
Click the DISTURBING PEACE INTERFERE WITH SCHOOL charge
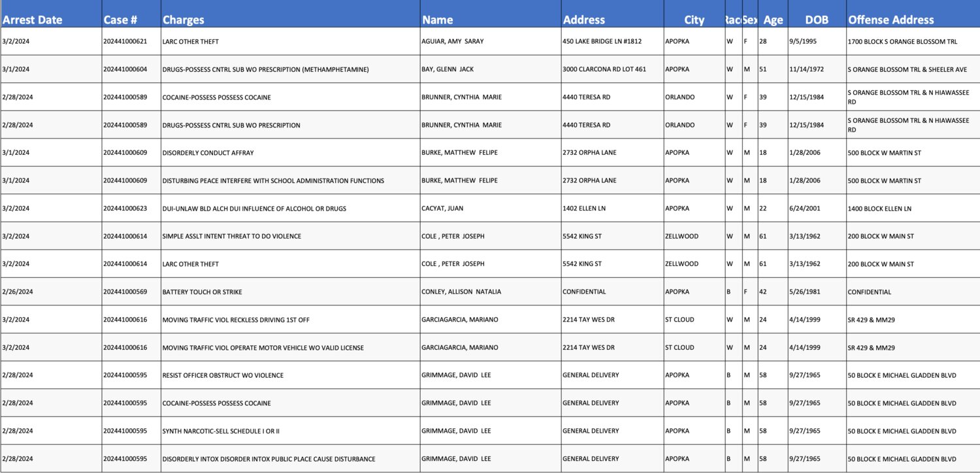pos(273,180)
